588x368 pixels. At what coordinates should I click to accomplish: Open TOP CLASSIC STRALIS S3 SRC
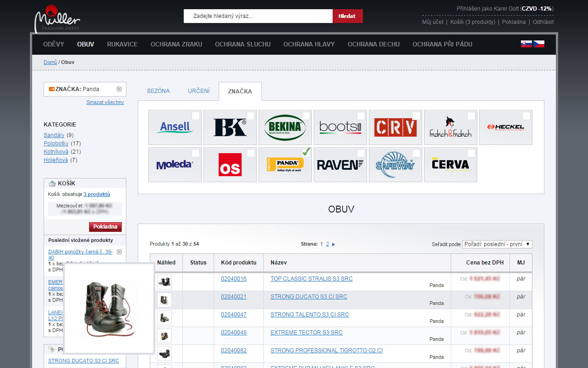[x=311, y=279]
